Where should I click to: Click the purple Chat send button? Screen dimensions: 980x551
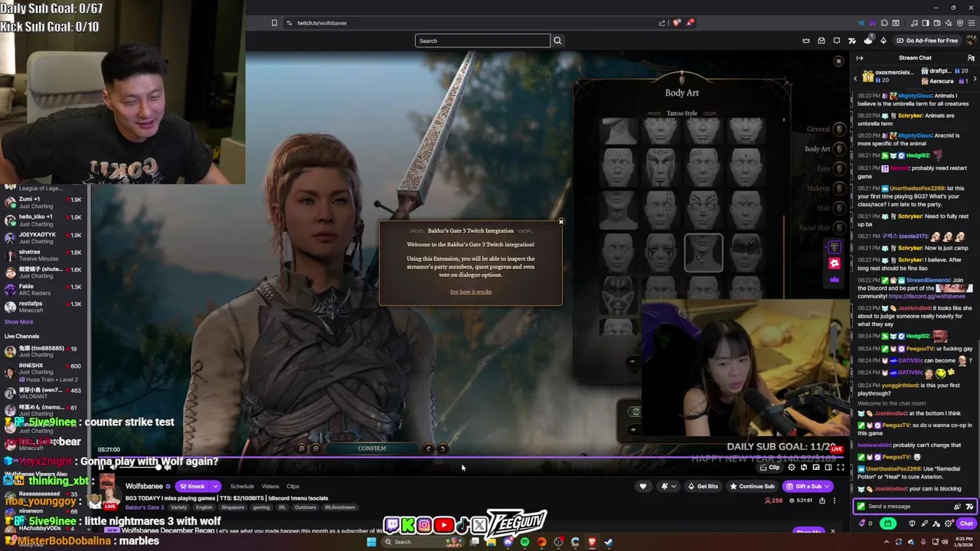tap(966, 523)
